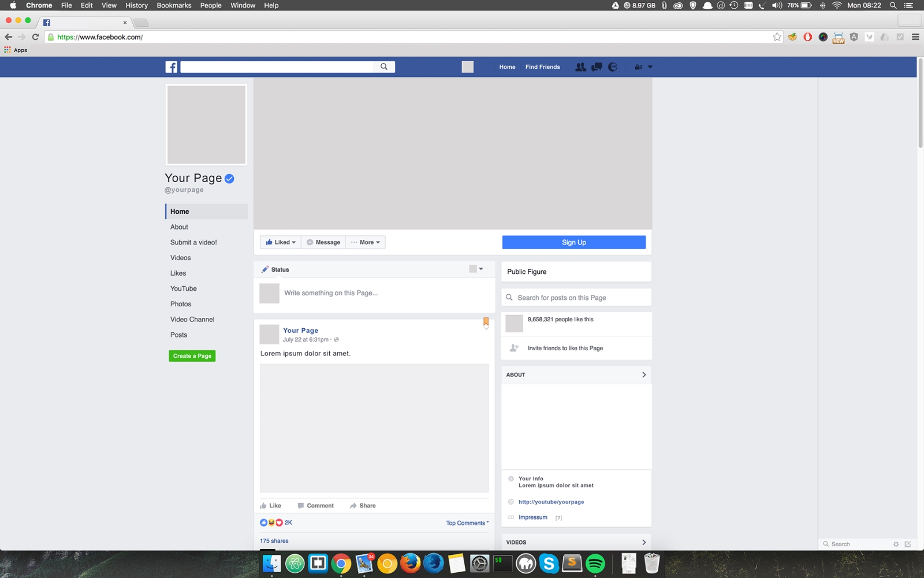Click the Status pencil icon

pyautogui.click(x=266, y=269)
